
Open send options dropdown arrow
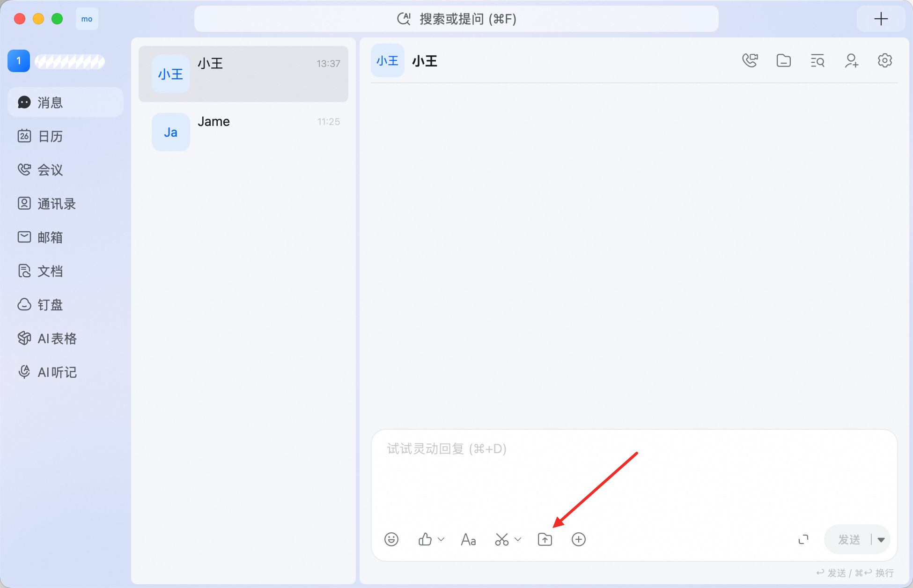tap(881, 540)
